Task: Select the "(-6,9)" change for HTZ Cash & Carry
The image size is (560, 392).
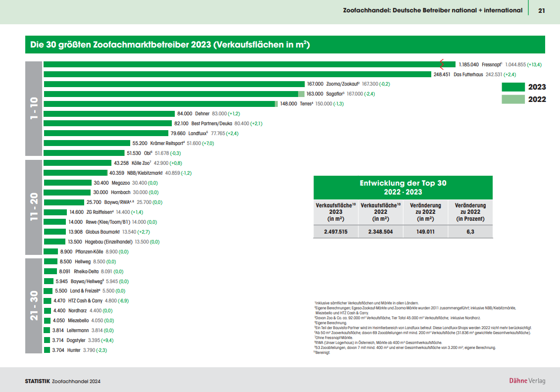Action: (x=123, y=301)
